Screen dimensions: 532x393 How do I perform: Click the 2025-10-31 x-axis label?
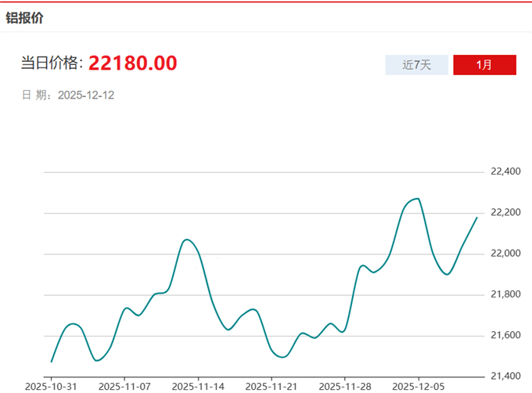(51, 386)
